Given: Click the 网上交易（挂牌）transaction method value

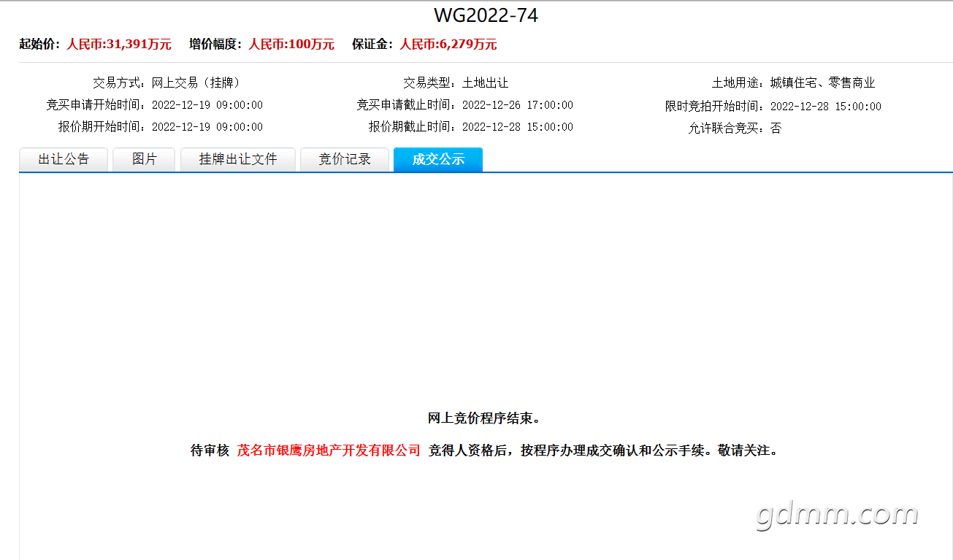Looking at the screenshot, I should [x=196, y=83].
